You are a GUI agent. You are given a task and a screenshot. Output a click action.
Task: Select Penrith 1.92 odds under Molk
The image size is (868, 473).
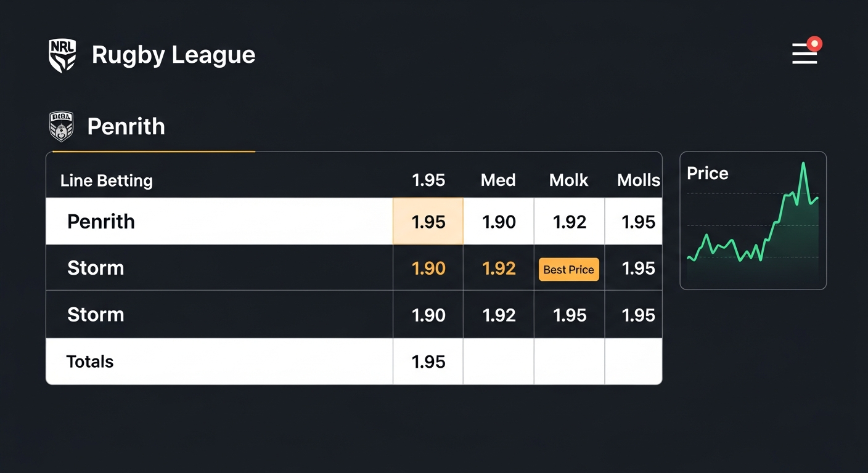[x=569, y=222]
